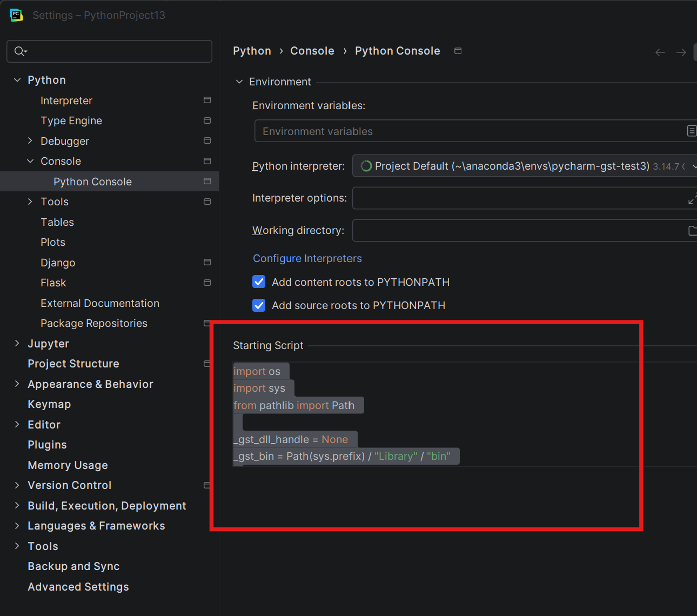Click PyCharm logo in title bar
The height and width of the screenshot is (616, 697).
click(x=16, y=15)
